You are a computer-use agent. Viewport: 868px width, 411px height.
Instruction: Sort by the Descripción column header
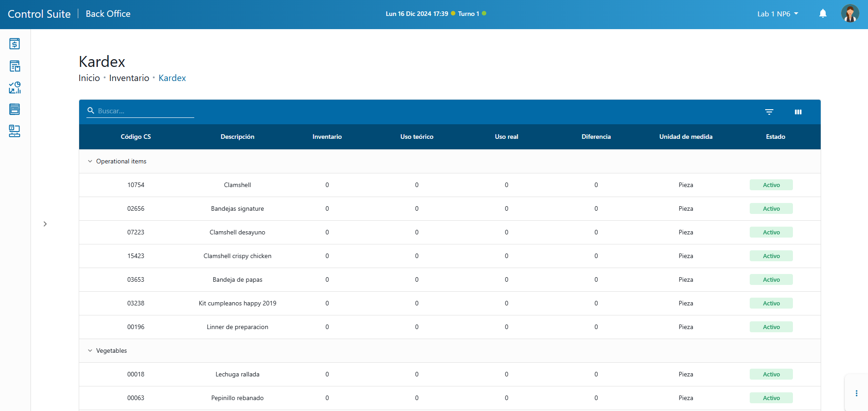tap(237, 137)
